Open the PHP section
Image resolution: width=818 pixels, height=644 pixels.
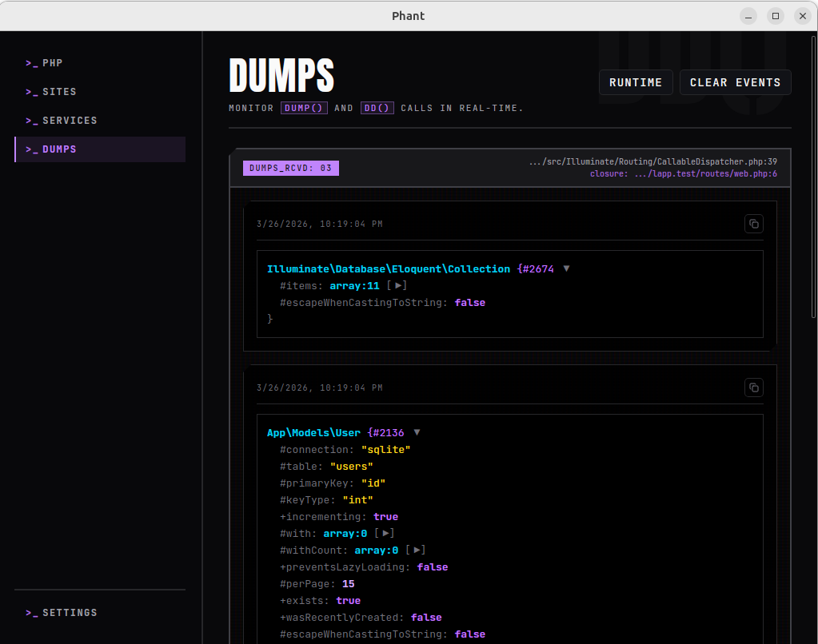coord(100,63)
